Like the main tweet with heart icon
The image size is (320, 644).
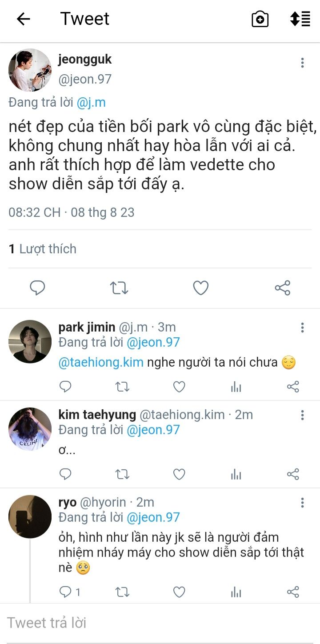pyautogui.click(x=201, y=288)
